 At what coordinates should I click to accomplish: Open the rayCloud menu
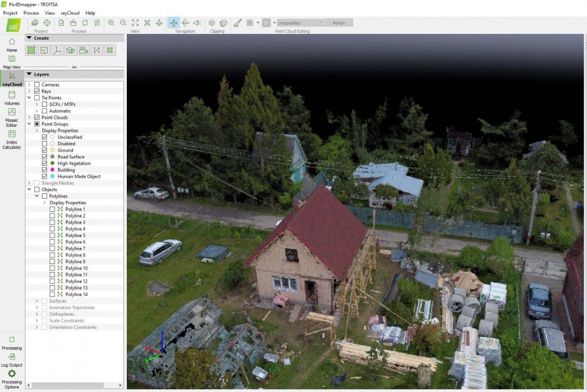click(x=70, y=13)
